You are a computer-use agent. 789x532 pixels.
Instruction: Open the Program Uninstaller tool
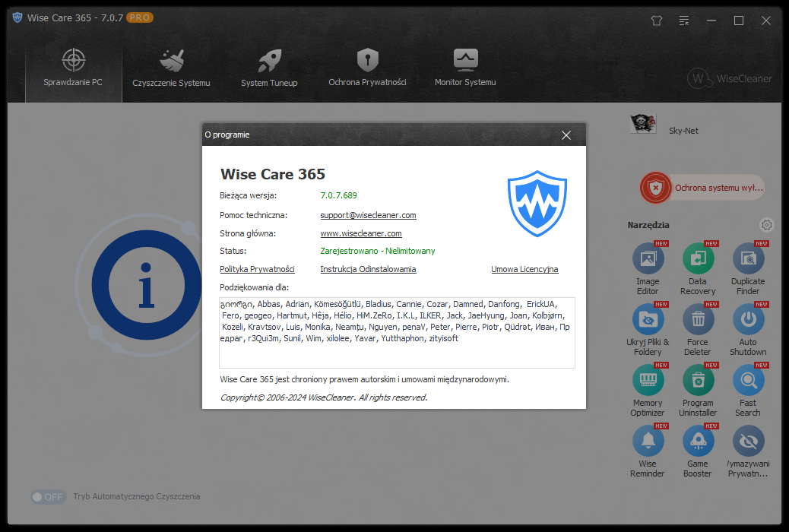coord(698,391)
